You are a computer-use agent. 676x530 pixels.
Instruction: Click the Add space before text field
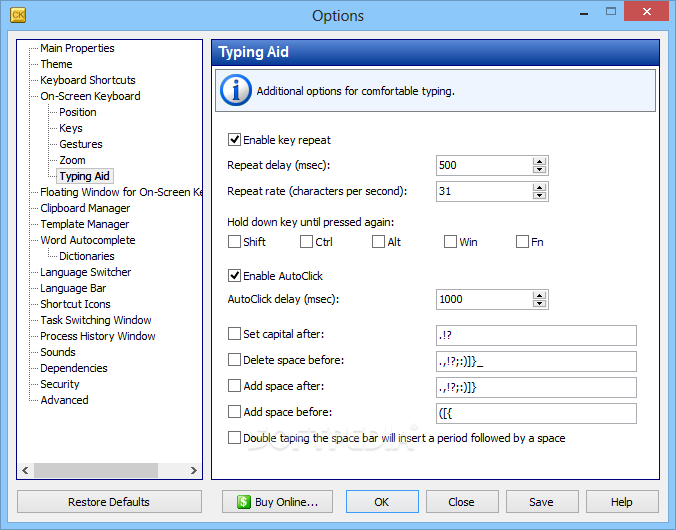[x=536, y=413]
